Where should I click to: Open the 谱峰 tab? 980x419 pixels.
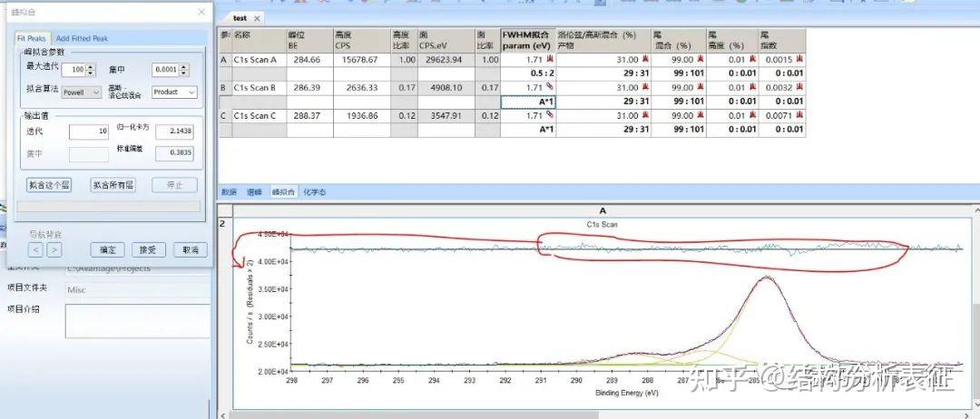pyautogui.click(x=254, y=191)
